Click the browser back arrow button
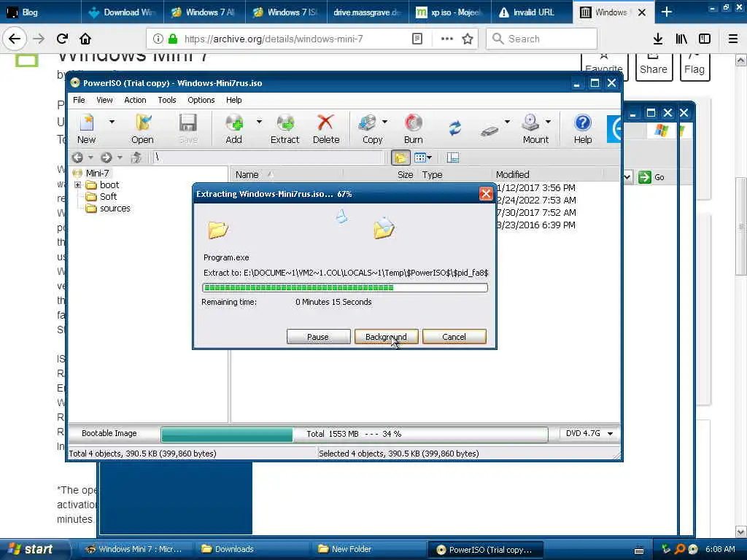The height and width of the screenshot is (560, 747). point(15,39)
